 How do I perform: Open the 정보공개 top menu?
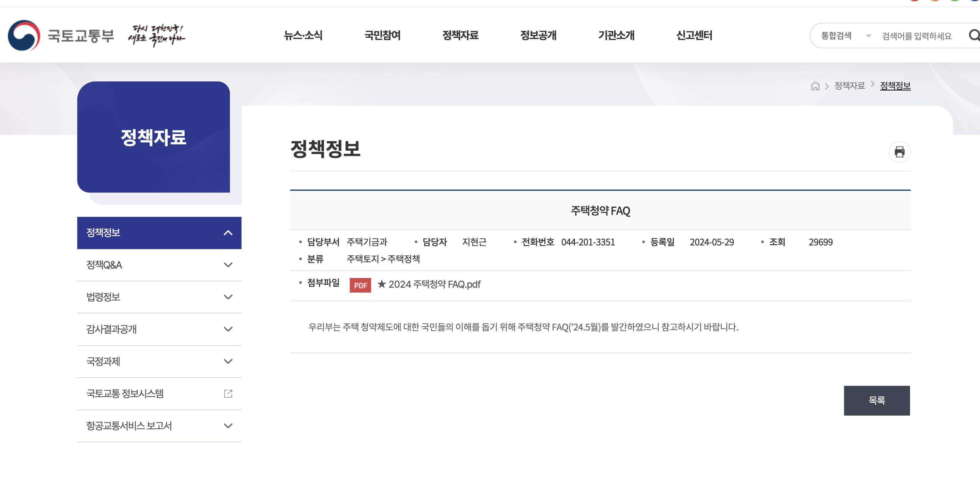538,35
